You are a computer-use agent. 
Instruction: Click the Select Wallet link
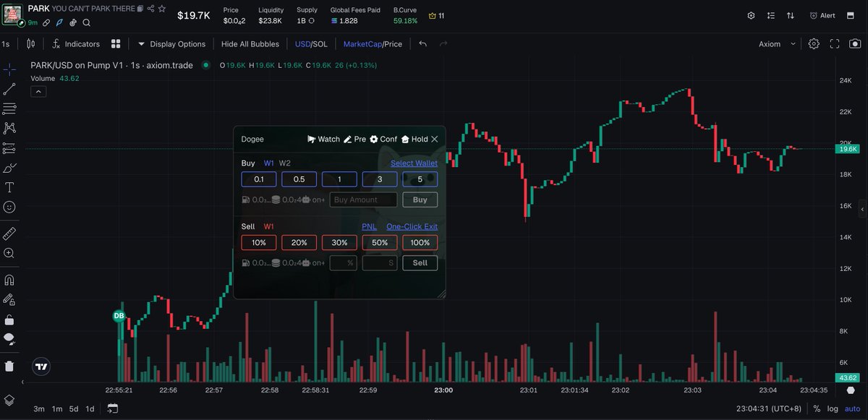point(414,163)
